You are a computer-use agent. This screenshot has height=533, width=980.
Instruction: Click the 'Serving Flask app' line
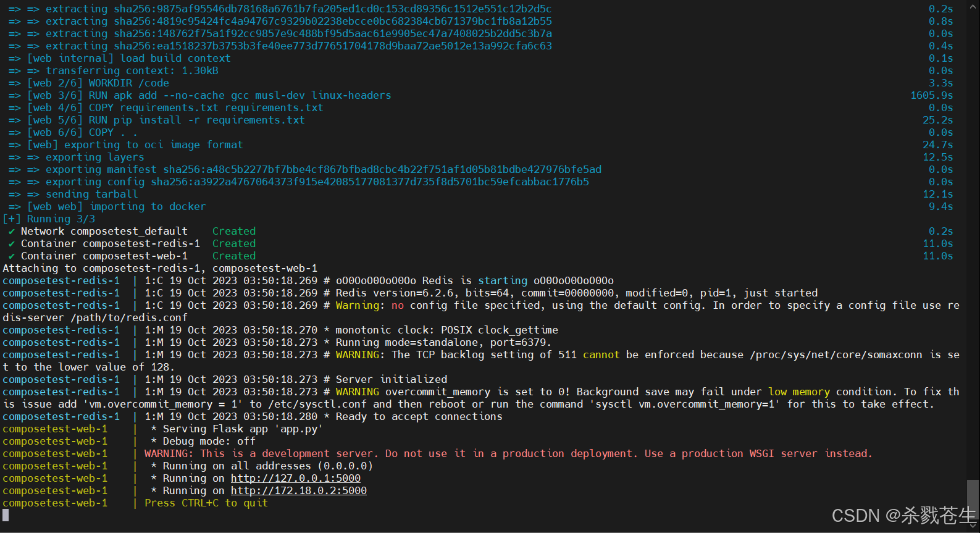pos(163,429)
